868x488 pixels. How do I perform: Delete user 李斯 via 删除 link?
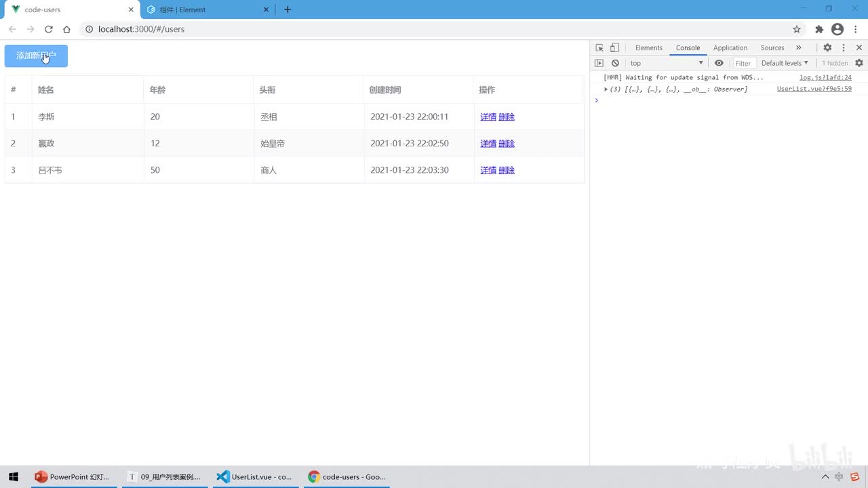(x=507, y=117)
